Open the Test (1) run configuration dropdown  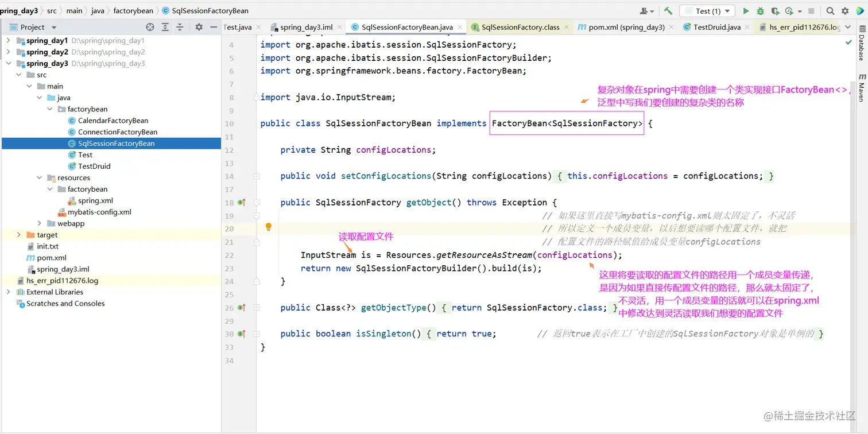tap(707, 11)
